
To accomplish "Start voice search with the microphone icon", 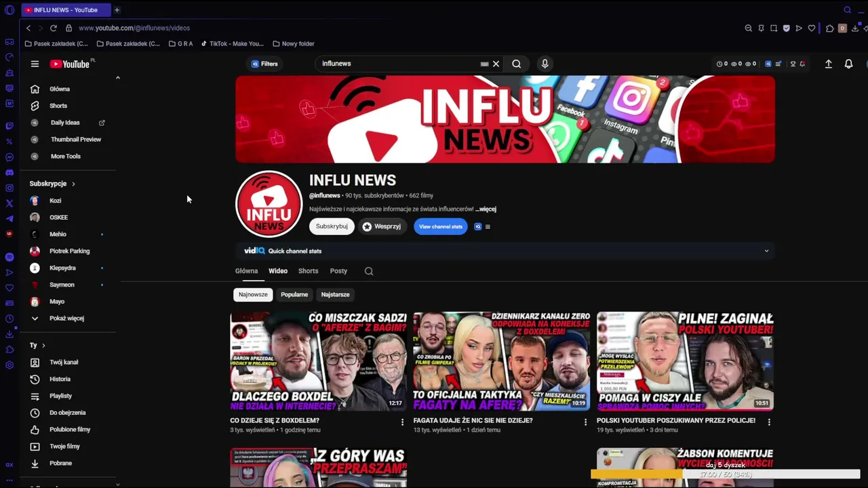I will (x=545, y=64).
